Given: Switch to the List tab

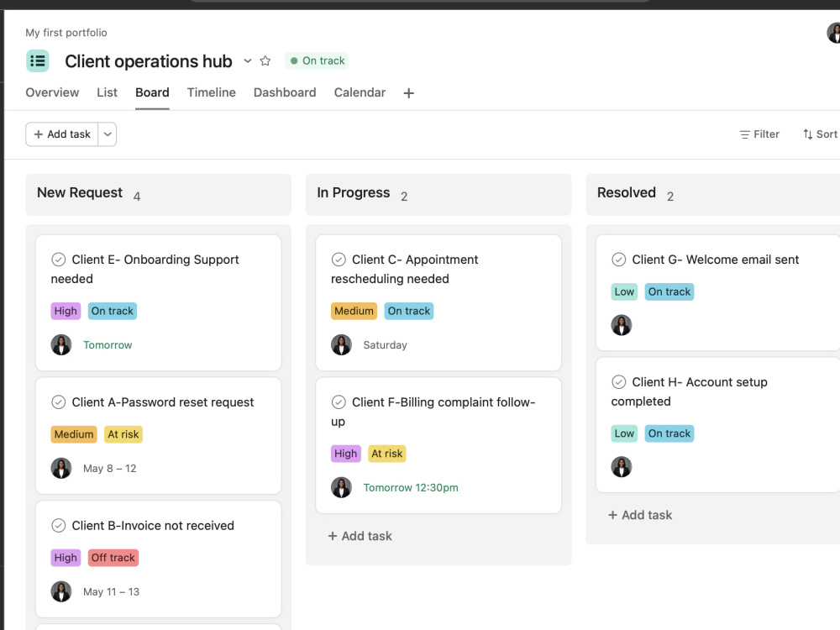Looking at the screenshot, I should coord(108,92).
